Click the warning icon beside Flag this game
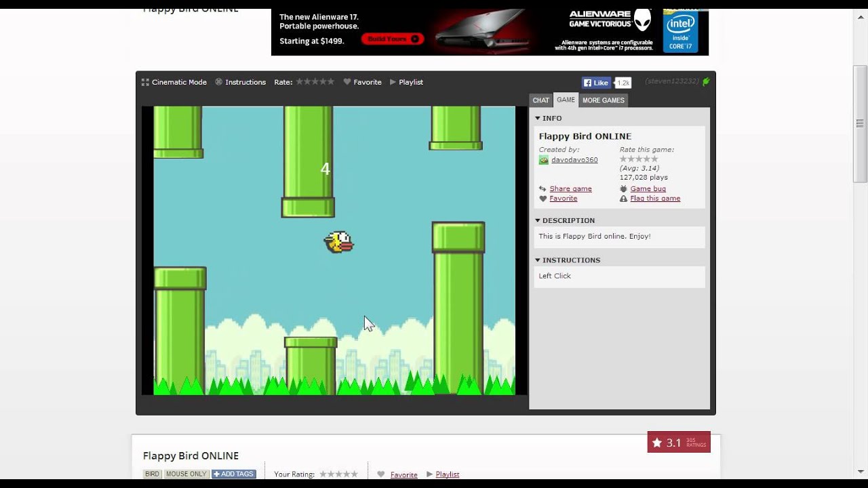The image size is (868, 488). 624,199
